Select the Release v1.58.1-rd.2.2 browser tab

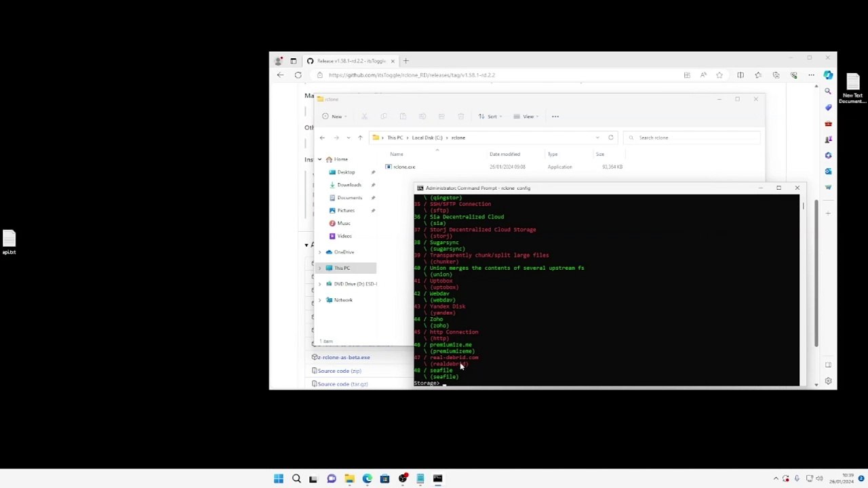[350, 61]
